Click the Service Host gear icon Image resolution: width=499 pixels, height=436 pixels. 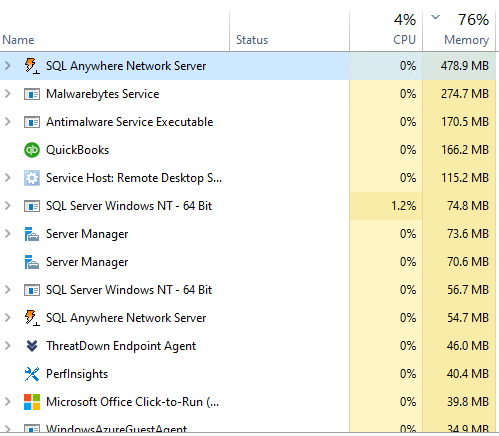coord(32,178)
